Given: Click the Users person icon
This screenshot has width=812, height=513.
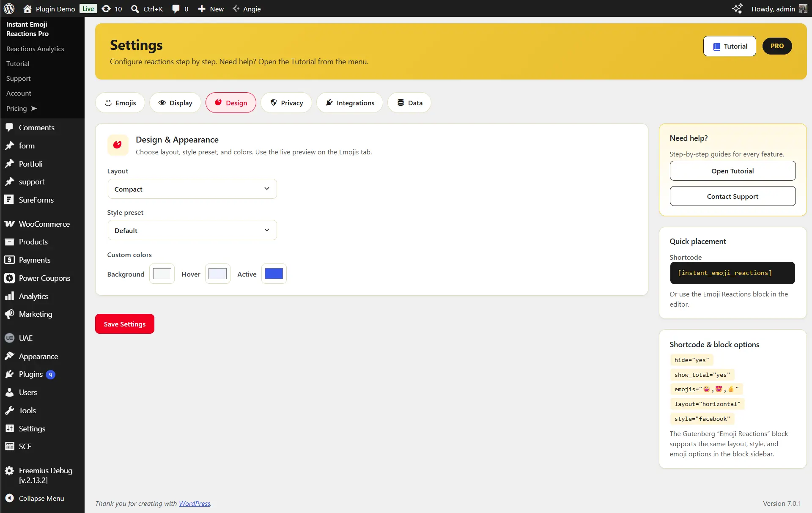Looking at the screenshot, I should point(9,392).
